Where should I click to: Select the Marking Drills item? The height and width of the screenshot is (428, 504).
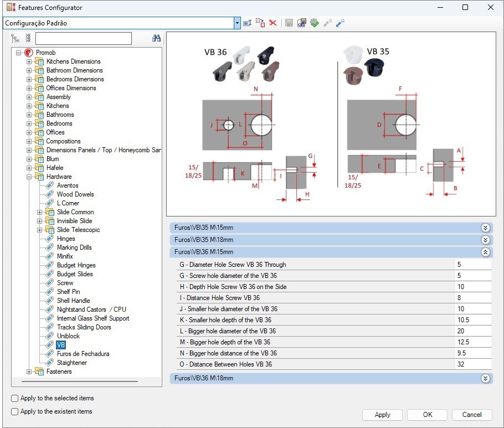(x=74, y=247)
